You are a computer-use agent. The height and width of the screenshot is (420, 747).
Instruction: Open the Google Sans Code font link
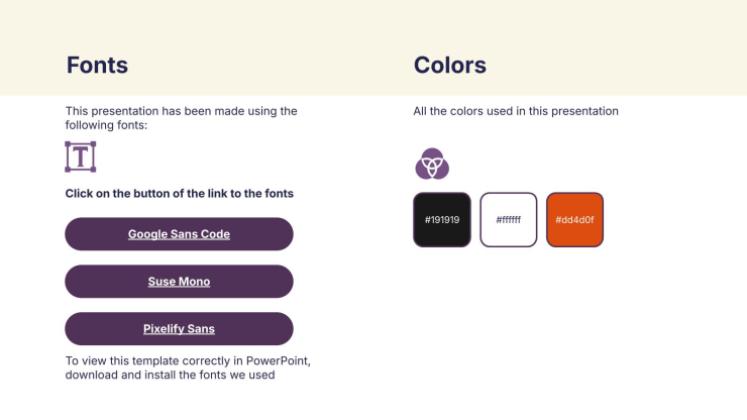[179, 234]
